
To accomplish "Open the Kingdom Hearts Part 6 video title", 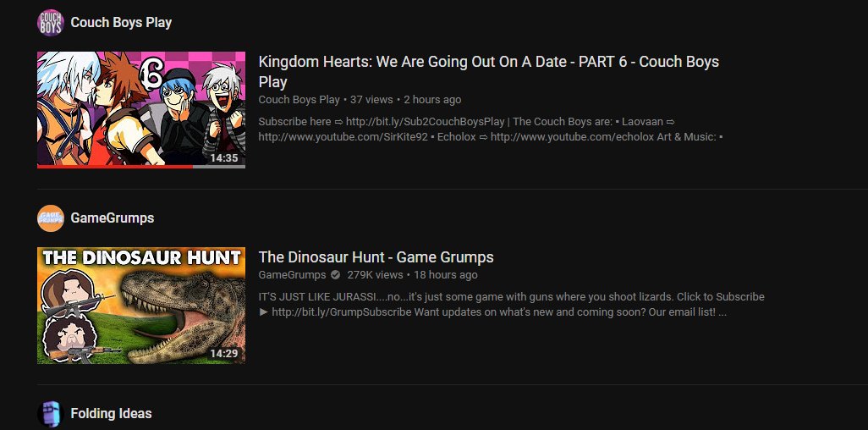I will 488,71.
